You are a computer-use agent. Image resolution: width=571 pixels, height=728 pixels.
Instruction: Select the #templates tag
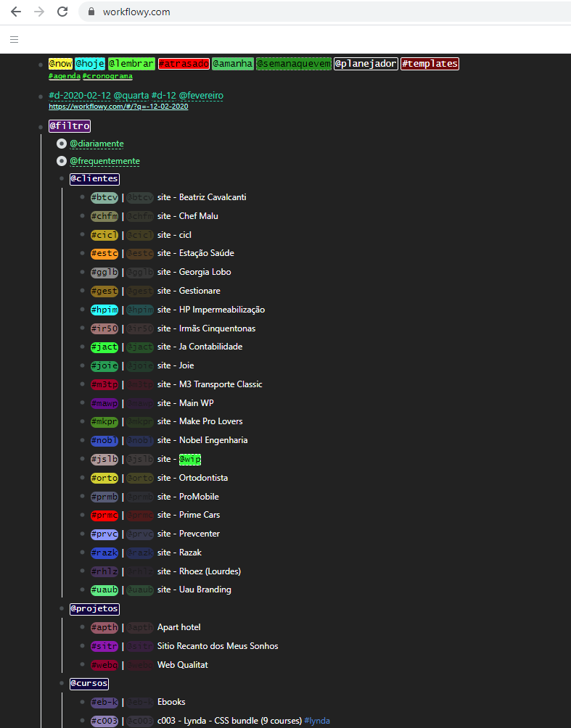click(x=430, y=64)
